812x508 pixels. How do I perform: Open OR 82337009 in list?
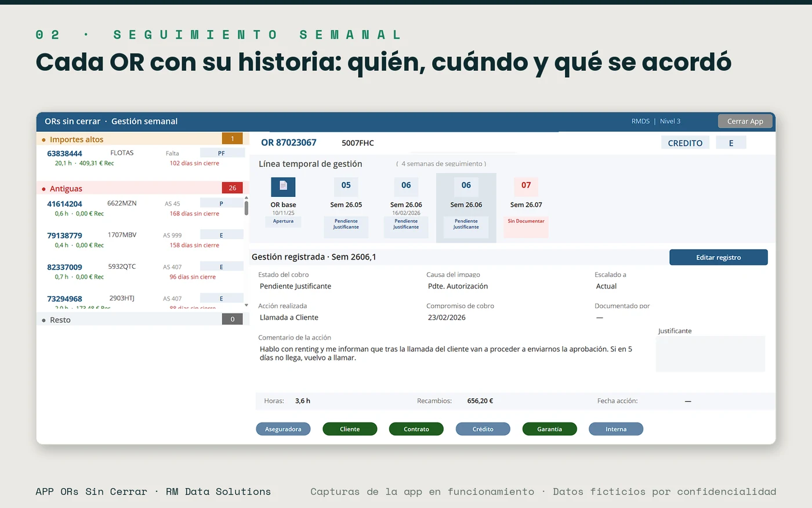click(140, 272)
